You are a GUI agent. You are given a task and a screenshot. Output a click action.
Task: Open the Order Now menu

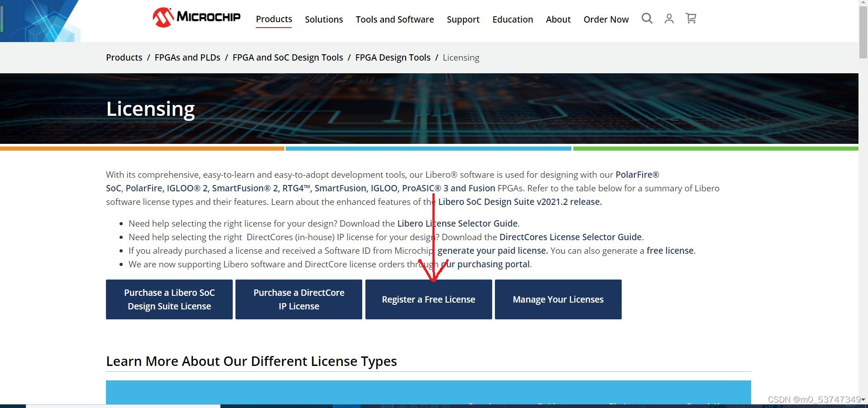(606, 19)
